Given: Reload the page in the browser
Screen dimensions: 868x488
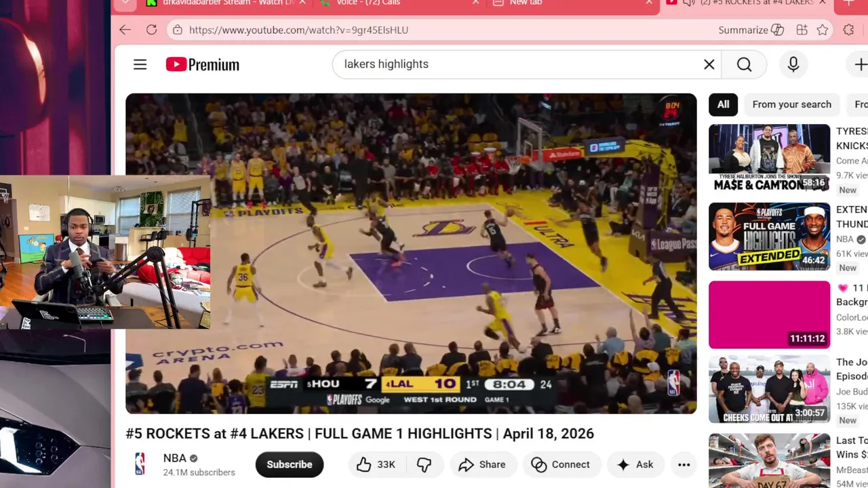Looking at the screenshot, I should tap(151, 30).
